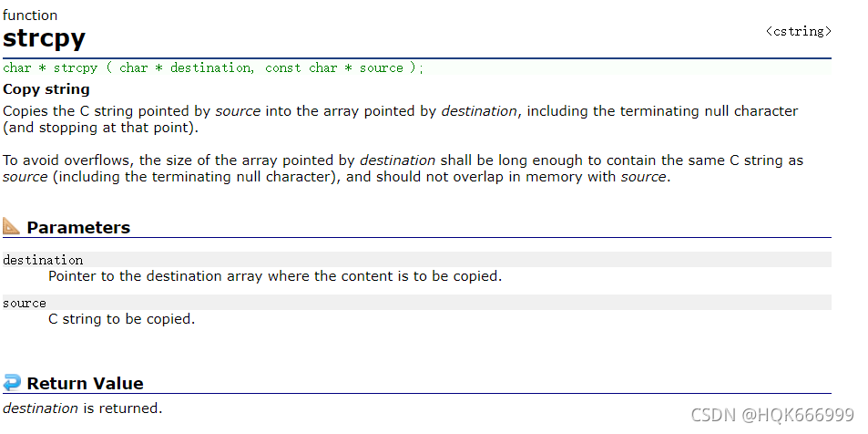Click italic source in first paragraph
This screenshot has height=434, width=868.
tap(238, 111)
